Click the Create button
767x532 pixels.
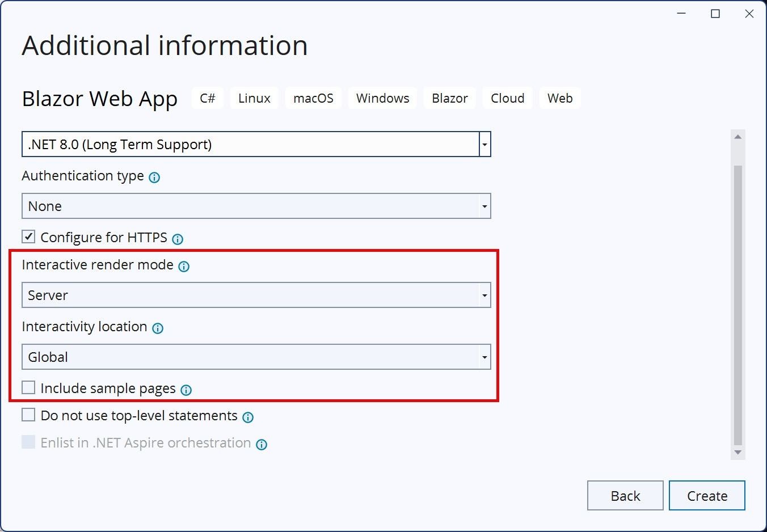pos(707,496)
